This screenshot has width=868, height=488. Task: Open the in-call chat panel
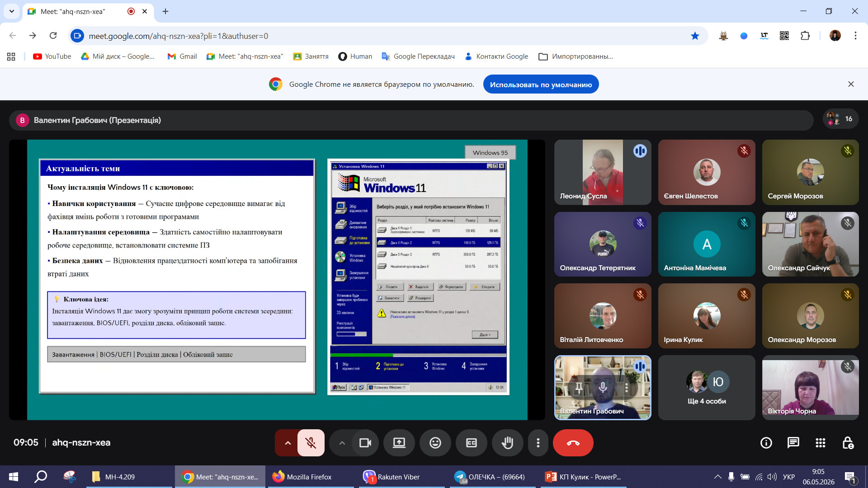[793, 443]
